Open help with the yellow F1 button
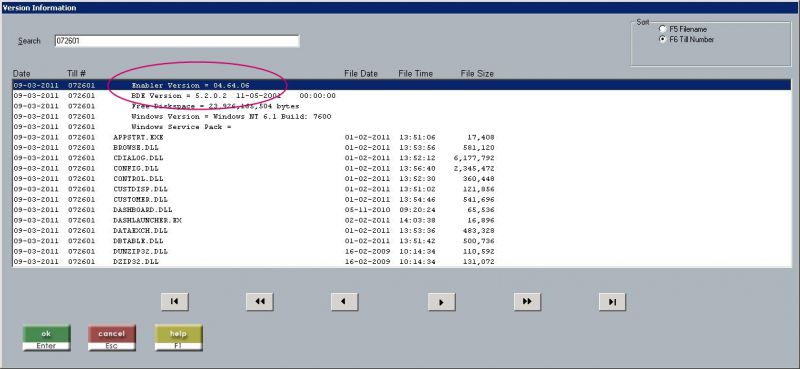 (178, 338)
